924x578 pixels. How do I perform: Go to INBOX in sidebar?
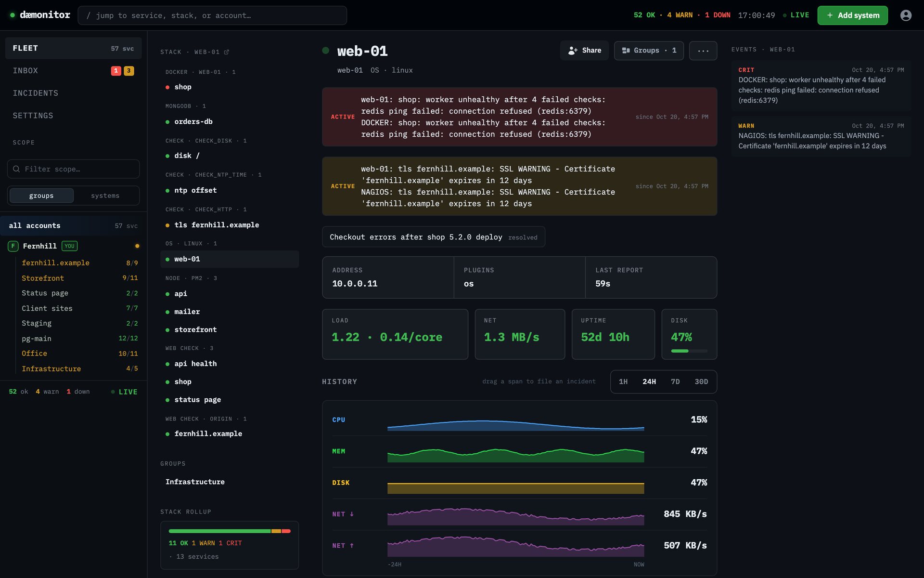tap(73, 71)
